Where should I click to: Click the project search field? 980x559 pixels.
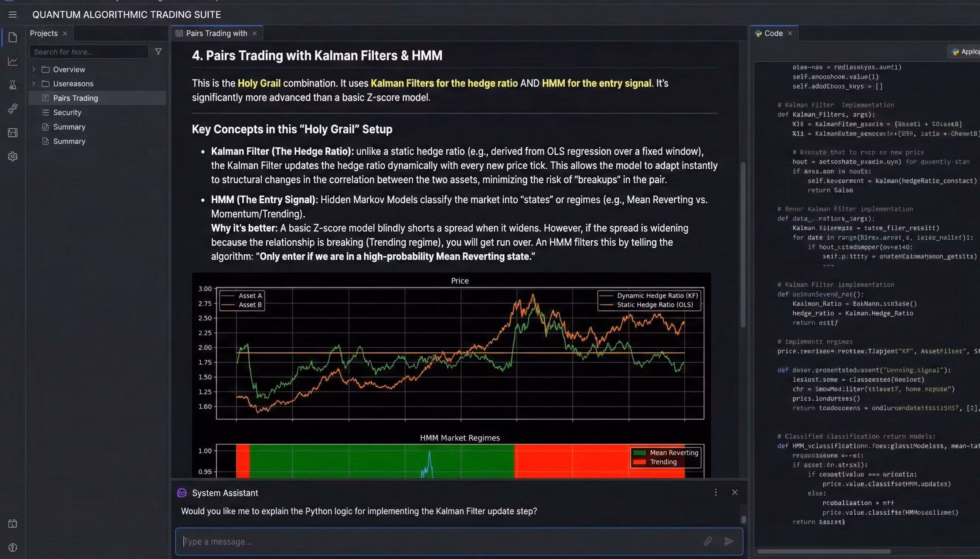point(89,52)
